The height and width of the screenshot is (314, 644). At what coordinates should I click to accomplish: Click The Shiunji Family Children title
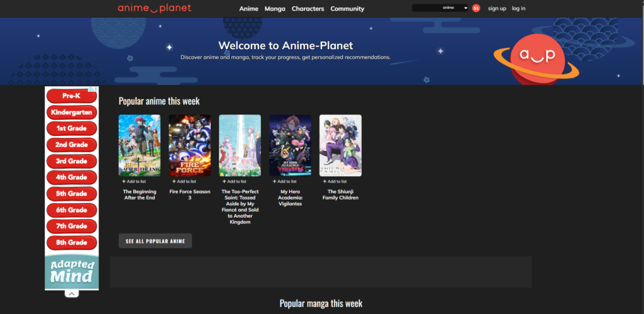click(x=340, y=195)
